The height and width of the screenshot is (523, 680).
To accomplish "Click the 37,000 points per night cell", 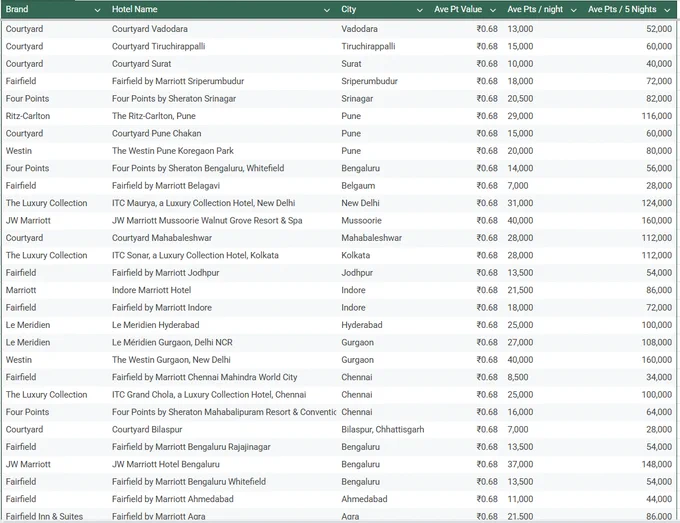I will 520,464.
